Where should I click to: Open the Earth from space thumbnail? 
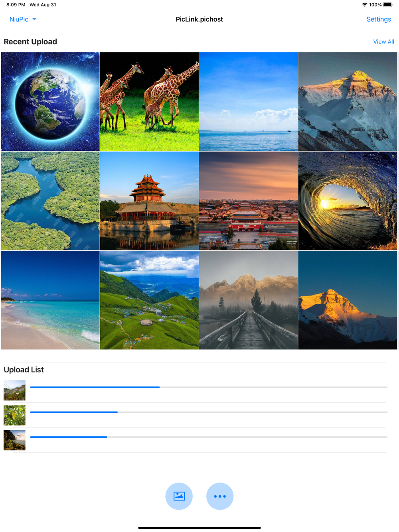coord(50,102)
